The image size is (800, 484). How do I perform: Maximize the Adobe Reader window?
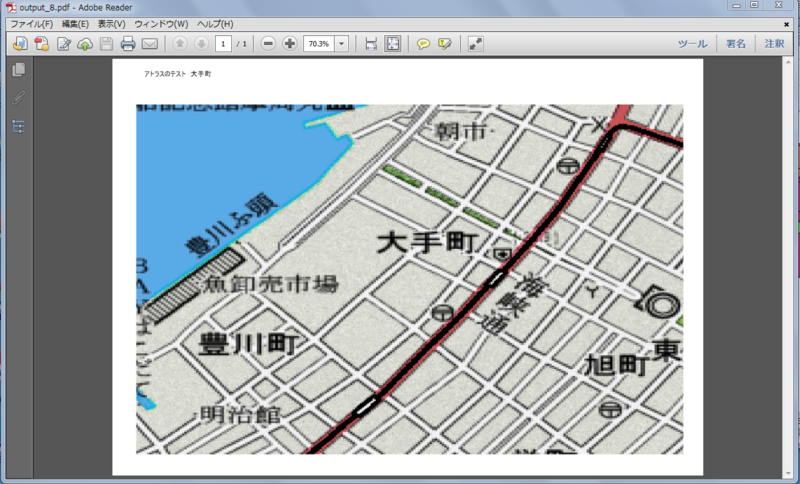click(x=754, y=6)
